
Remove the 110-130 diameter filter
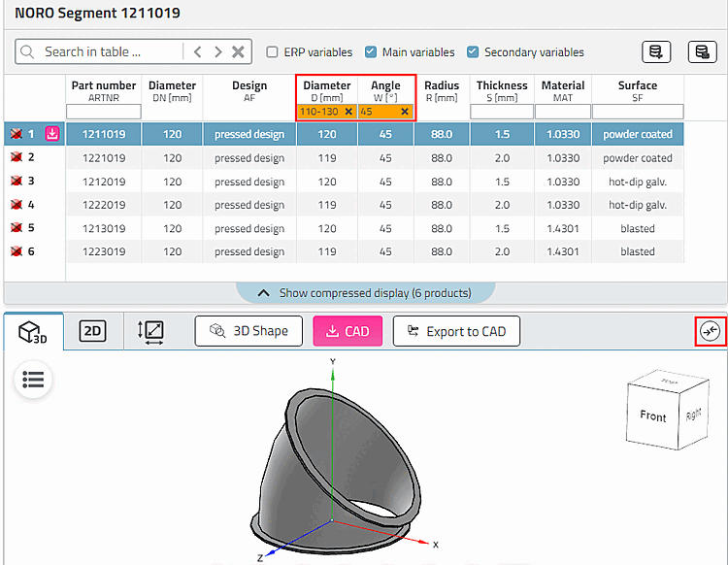[x=348, y=112]
